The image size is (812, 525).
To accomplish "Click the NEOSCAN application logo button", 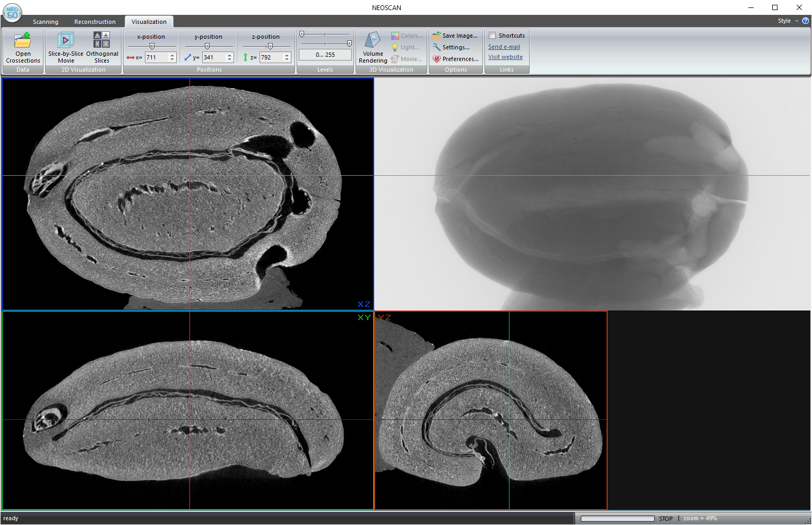I will [x=12, y=13].
